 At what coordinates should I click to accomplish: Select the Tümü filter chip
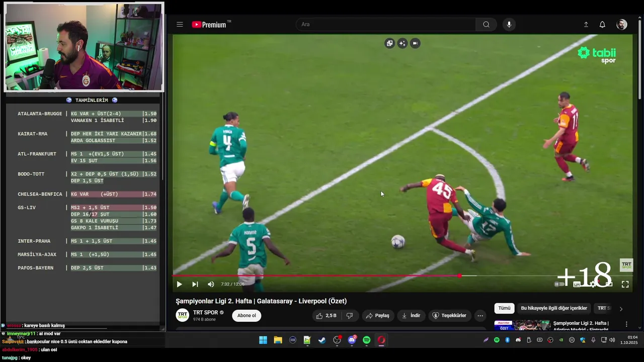pyautogui.click(x=504, y=308)
